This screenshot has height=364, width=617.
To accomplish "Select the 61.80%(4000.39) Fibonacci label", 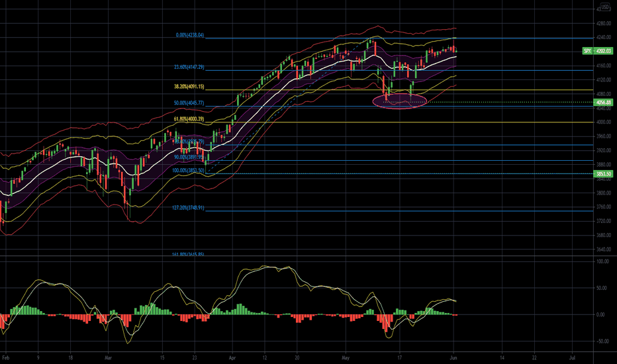I will (189, 119).
